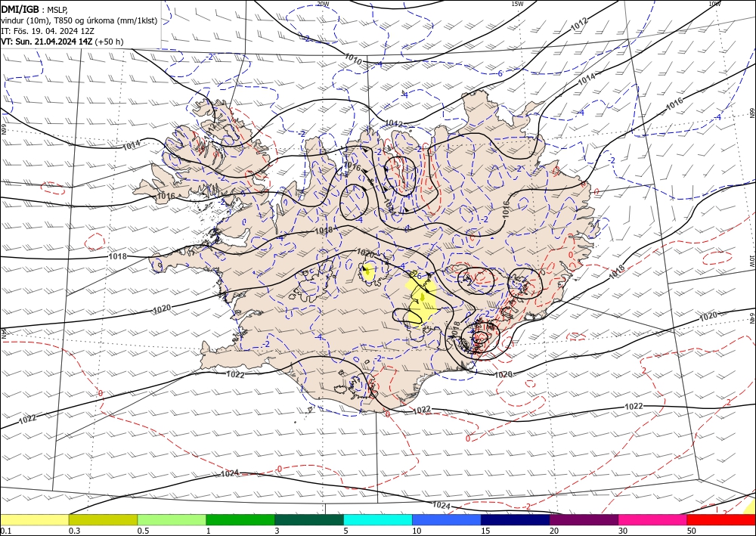Click the legend value '3'
Screen dimensions: 756x536
coord(277,531)
